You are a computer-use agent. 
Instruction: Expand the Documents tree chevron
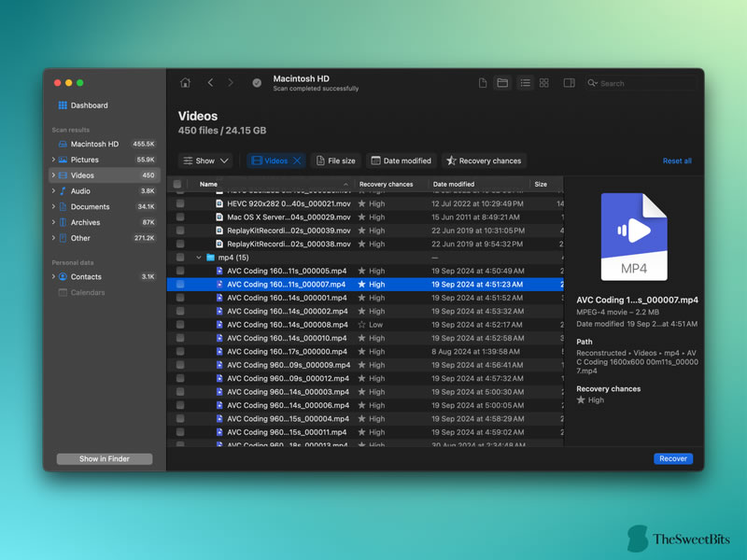coord(53,206)
